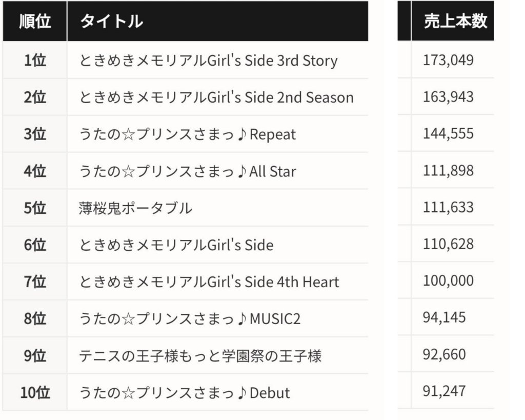Select sales figure 100,000
This screenshot has height=420, width=525.
pos(448,281)
